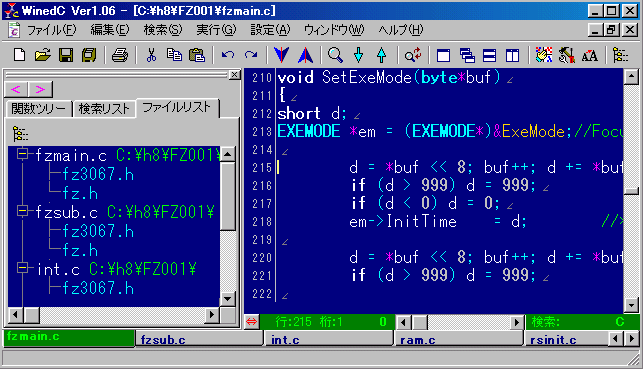Open the ファイル(F) menu
Viewport: 643px width, 369px height.
point(51,30)
